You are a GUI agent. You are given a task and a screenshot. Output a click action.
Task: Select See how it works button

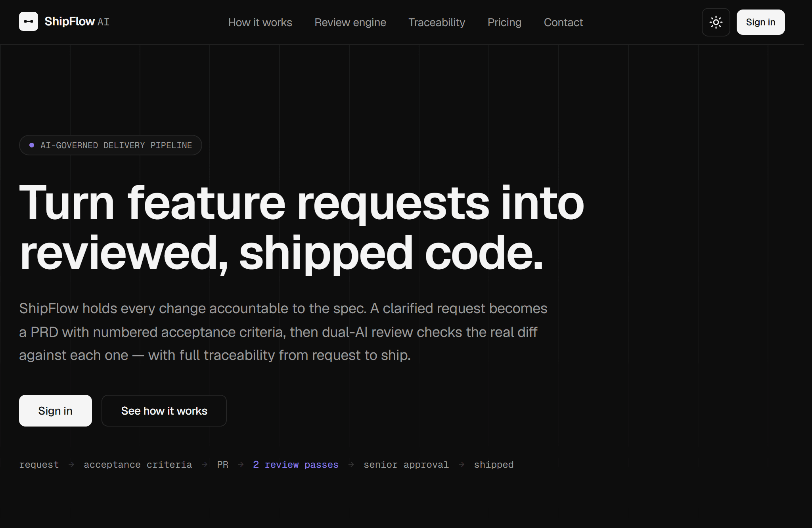pos(164,411)
